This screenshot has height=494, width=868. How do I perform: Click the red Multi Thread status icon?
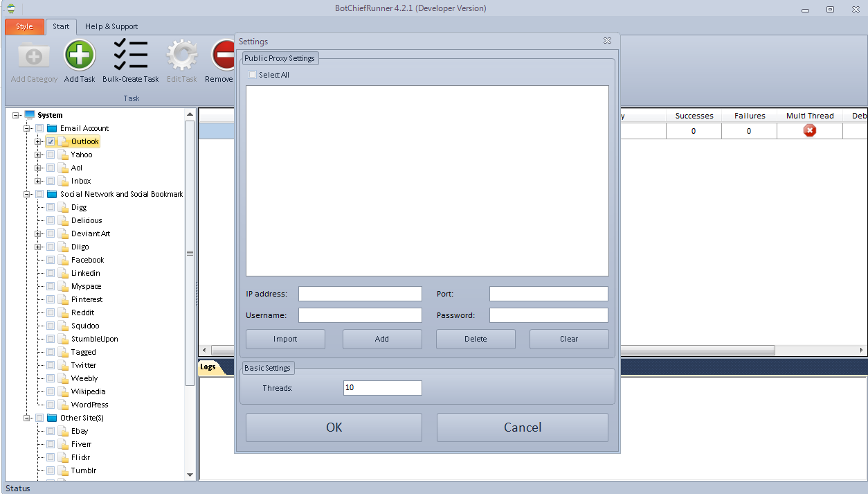click(x=810, y=131)
